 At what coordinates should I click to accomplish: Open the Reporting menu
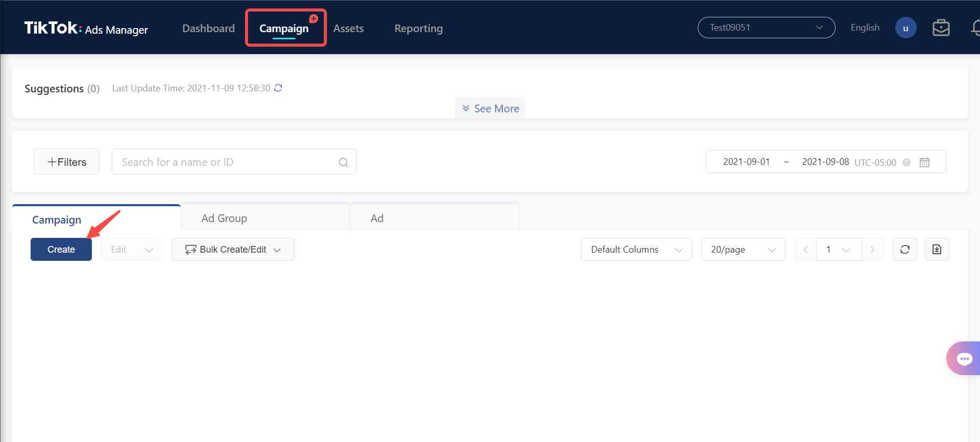(x=419, y=28)
